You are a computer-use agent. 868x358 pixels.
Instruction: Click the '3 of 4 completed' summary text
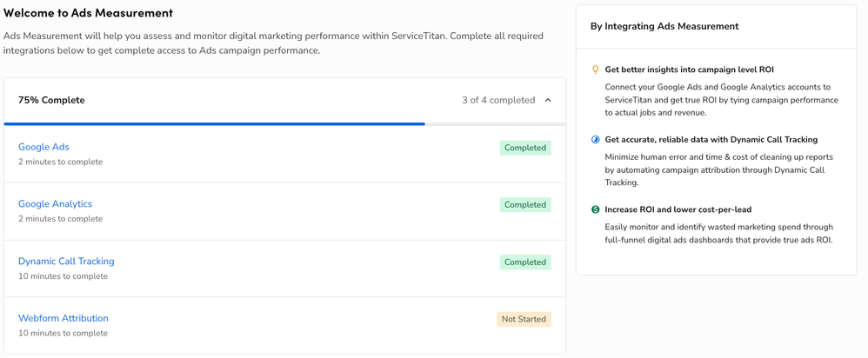point(498,101)
